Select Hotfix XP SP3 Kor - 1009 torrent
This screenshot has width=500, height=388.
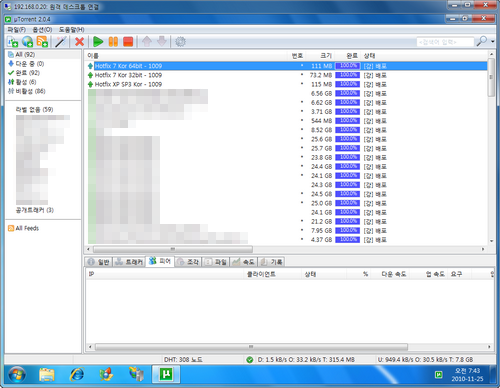(x=128, y=84)
